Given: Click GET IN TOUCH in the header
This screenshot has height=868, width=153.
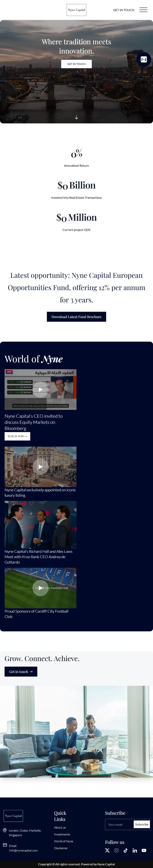Looking at the screenshot, I should coord(124,10).
